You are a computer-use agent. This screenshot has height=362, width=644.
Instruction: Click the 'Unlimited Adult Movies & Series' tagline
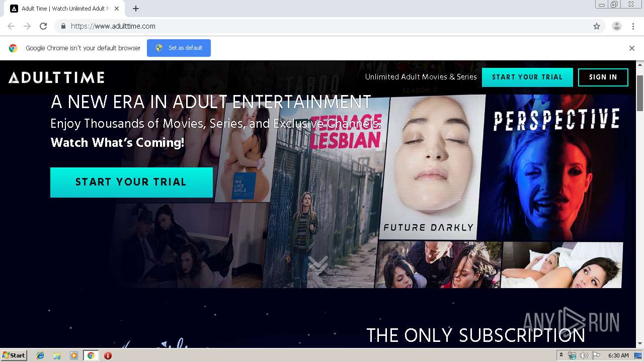421,77
